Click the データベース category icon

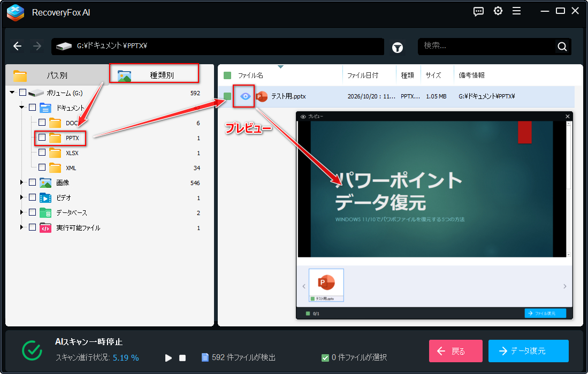(45, 213)
